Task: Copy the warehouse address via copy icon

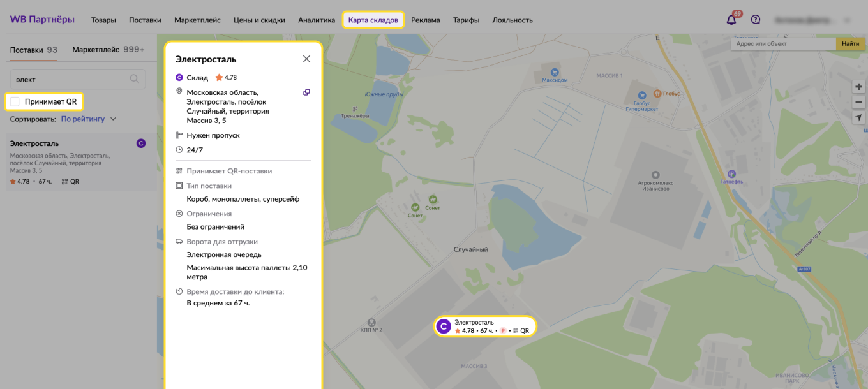Action: point(306,92)
